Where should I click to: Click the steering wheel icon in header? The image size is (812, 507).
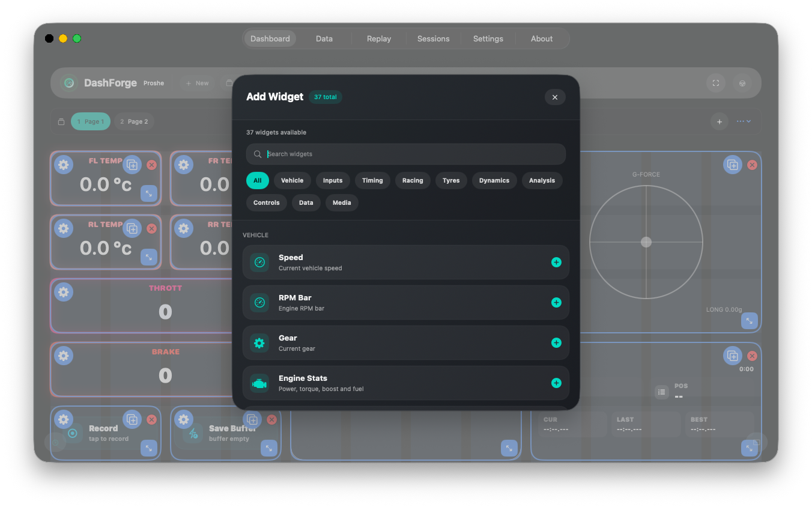742,83
